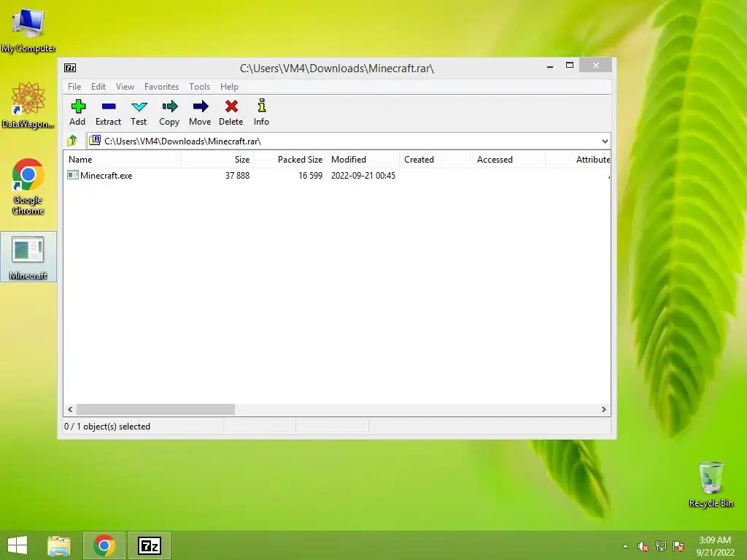747x560 pixels.
Task: Maximize the 7-Zip window
Action: [569, 65]
